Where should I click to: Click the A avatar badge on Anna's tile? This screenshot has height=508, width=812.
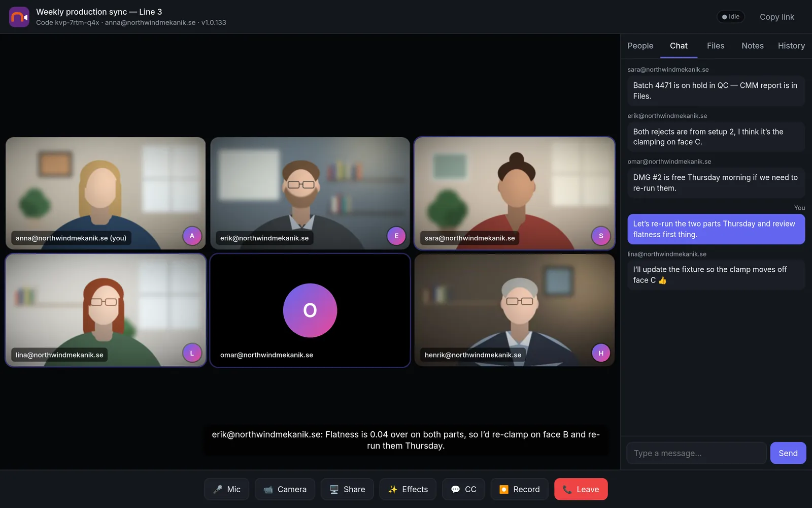[x=192, y=236]
